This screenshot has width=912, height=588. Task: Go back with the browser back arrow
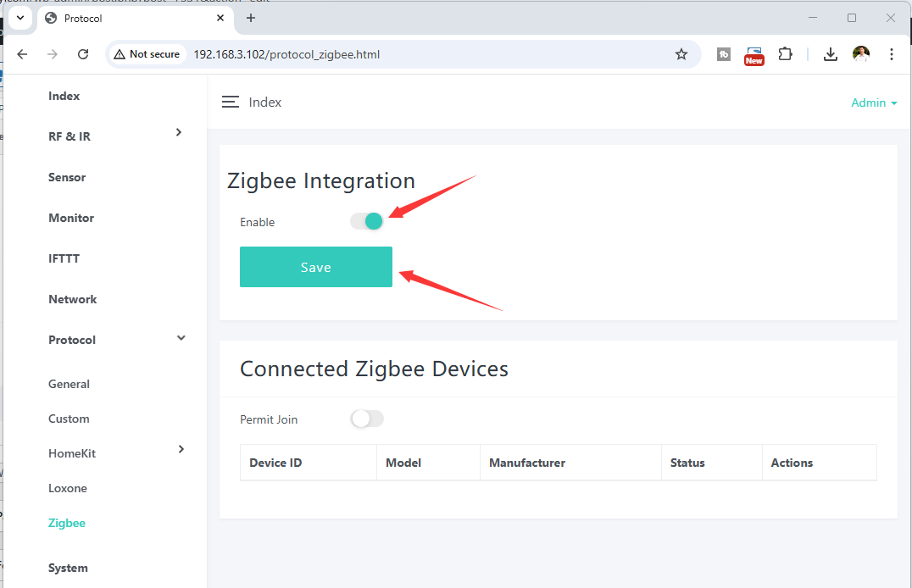click(23, 54)
